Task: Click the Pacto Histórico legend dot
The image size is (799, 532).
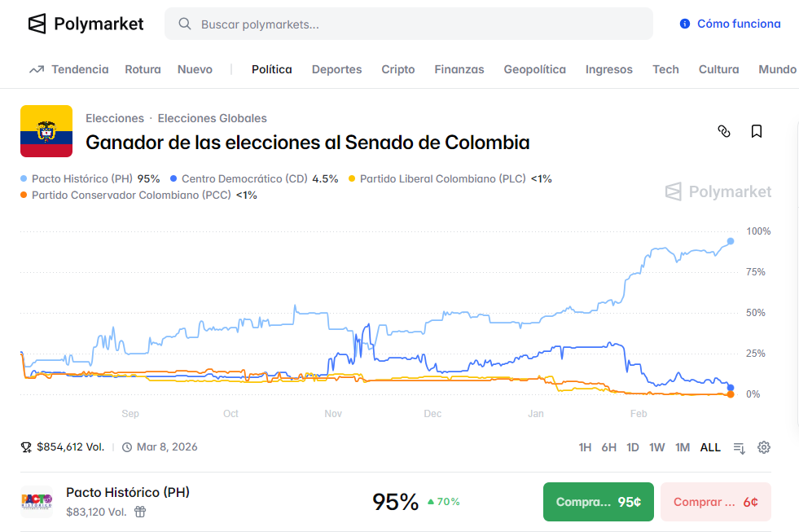Action: (24, 178)
